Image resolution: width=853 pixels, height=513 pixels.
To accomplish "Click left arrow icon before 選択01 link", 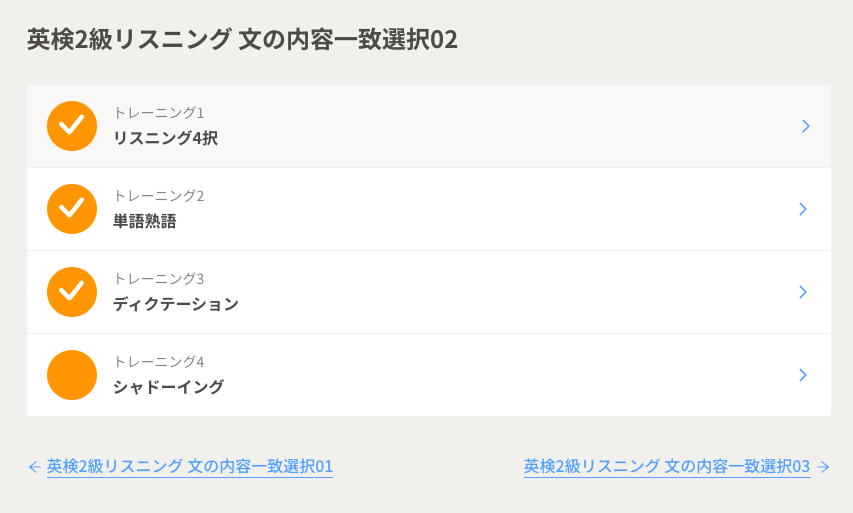I will (x=35, y=467).
